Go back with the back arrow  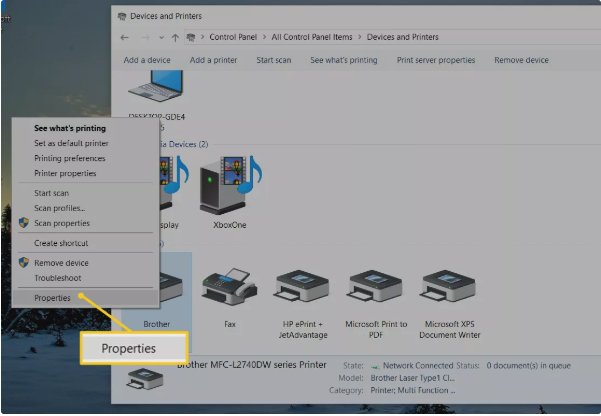coord(125,38)
